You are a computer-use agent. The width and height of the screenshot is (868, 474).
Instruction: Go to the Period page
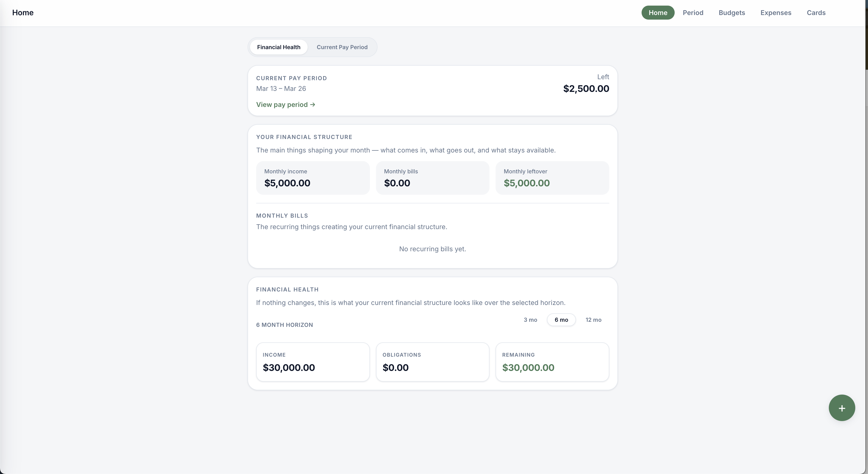coord(693,13)
